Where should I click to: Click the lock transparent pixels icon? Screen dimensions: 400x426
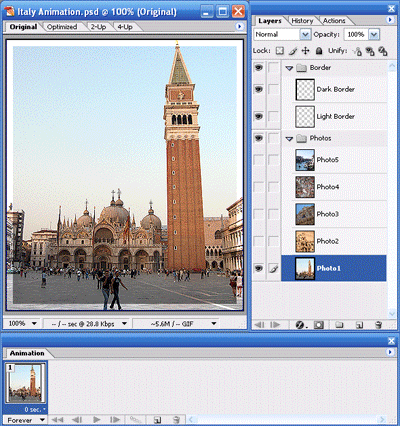click(x=280, y=51)
